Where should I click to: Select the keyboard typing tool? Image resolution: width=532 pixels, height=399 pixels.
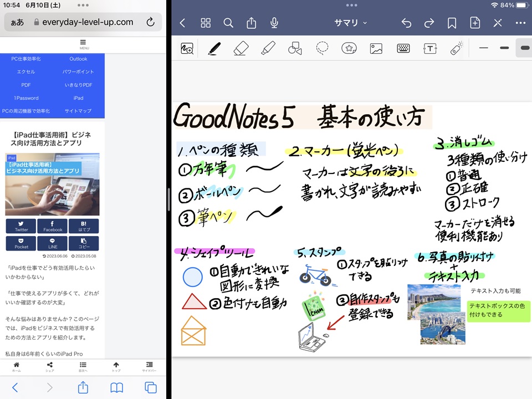(403, 49)
